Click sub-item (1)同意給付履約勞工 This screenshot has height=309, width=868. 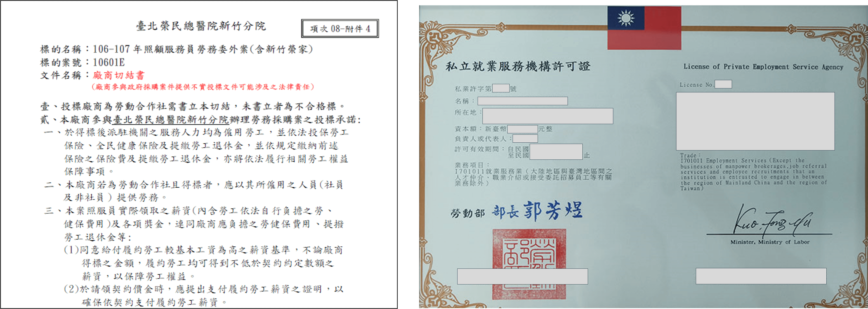(x=203, y=263)
